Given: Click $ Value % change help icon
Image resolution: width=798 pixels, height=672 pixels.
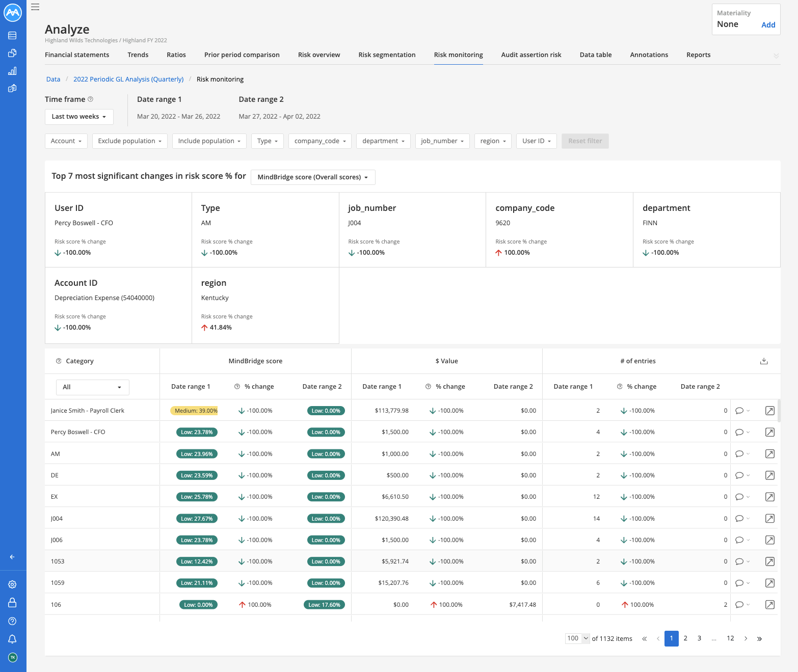Looking at the screenshot, I should 428,386.
